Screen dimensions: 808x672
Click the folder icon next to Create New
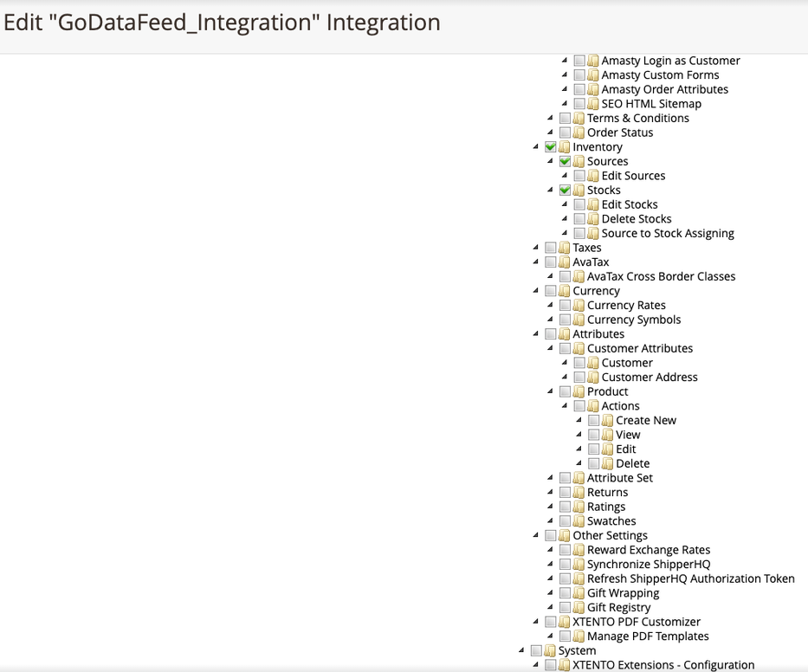coord(608,421)
